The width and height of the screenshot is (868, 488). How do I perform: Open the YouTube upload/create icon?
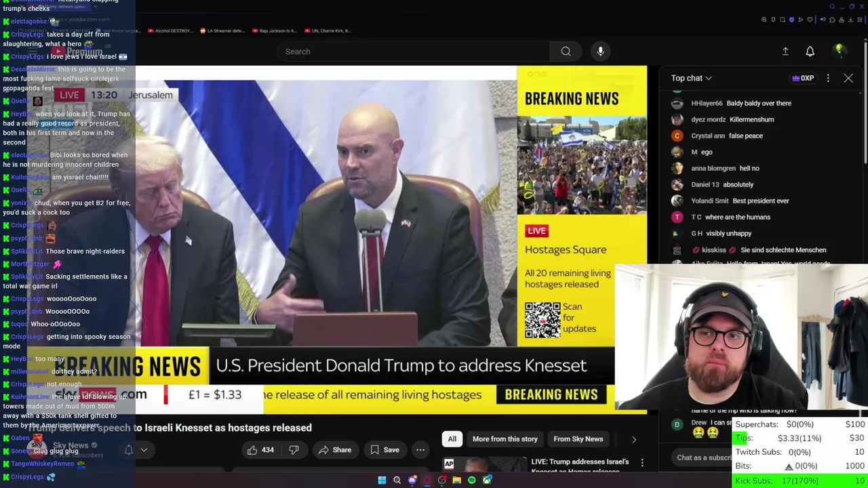click(785, 52)
